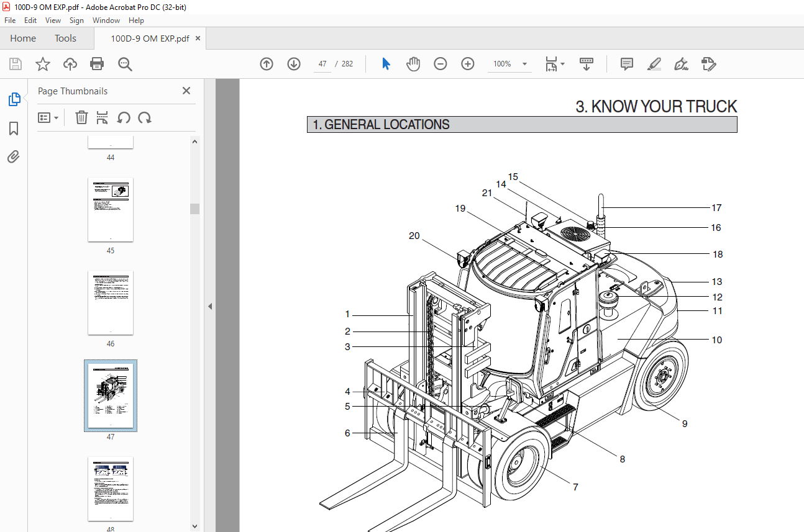Go to next page arrow
Image resolution: width=804 pixels, height=532 pixels.
(294, 64)
